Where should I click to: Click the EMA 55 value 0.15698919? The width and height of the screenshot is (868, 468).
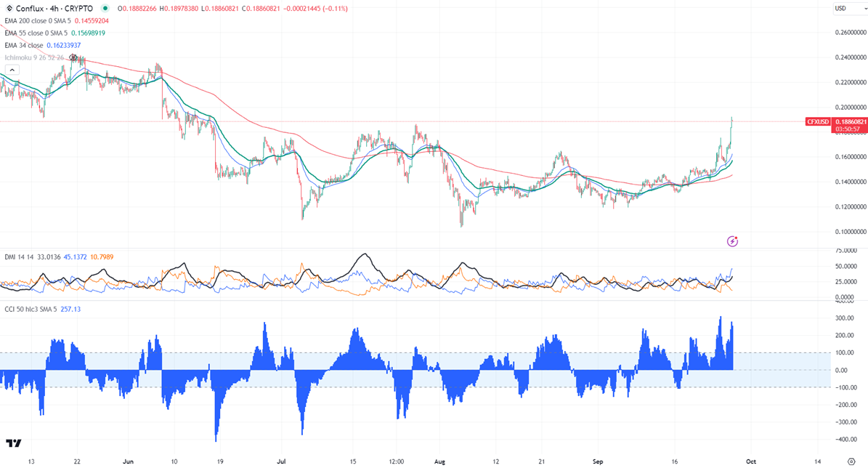[x=89, y=33]
